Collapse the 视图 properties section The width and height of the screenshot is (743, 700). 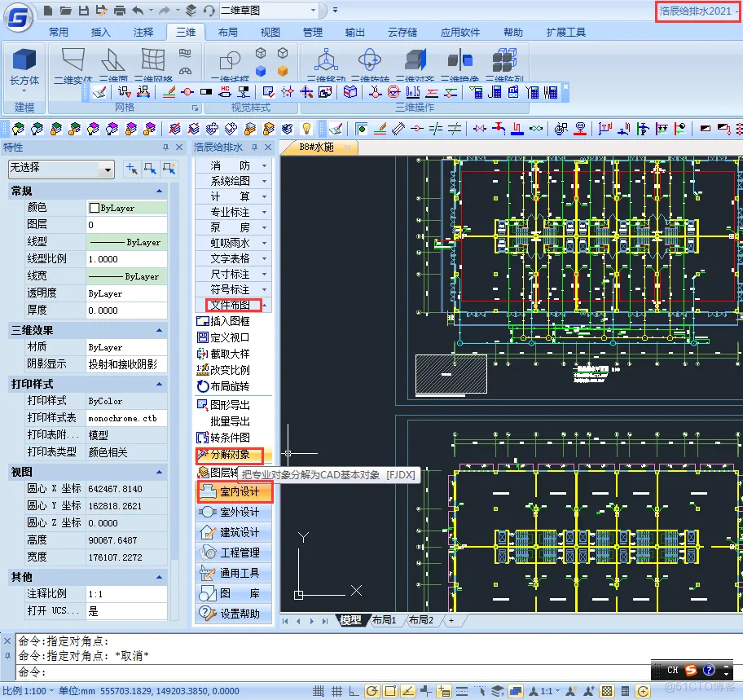click(159, 472)
